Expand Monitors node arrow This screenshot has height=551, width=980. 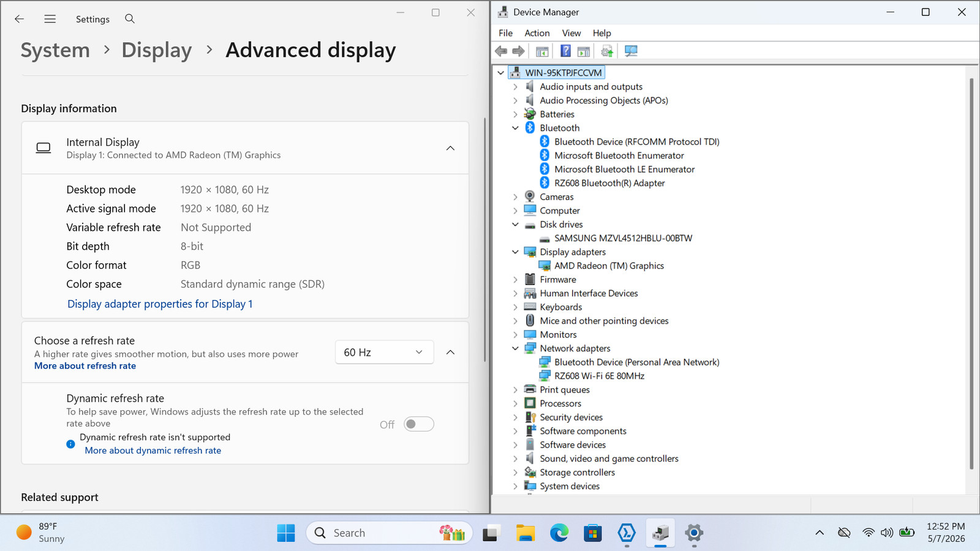click(x=515, y=335)
